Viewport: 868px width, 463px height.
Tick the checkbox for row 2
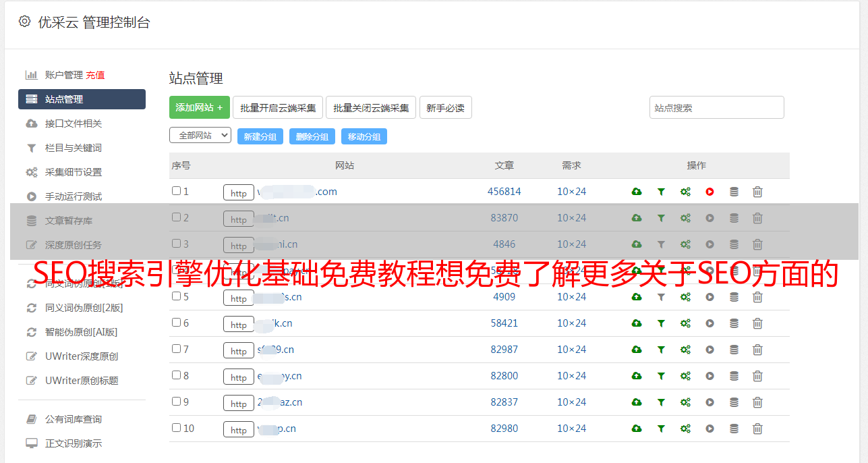176,217
